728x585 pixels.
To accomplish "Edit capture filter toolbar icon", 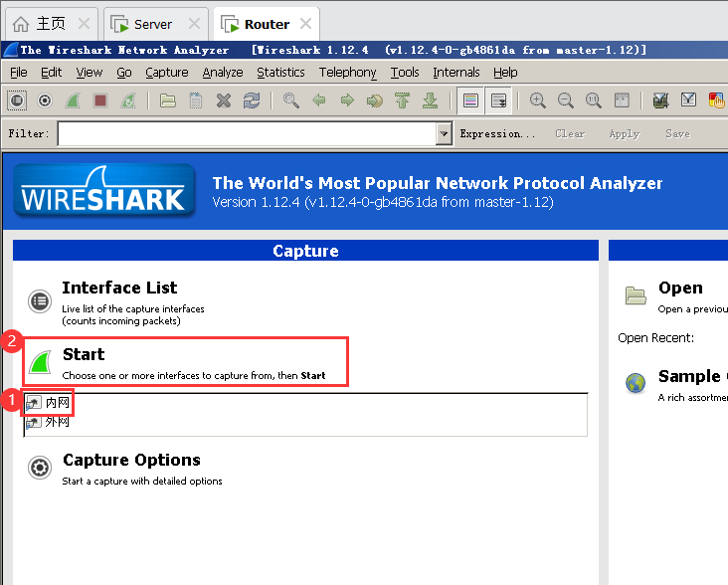I will pos(660,100).
